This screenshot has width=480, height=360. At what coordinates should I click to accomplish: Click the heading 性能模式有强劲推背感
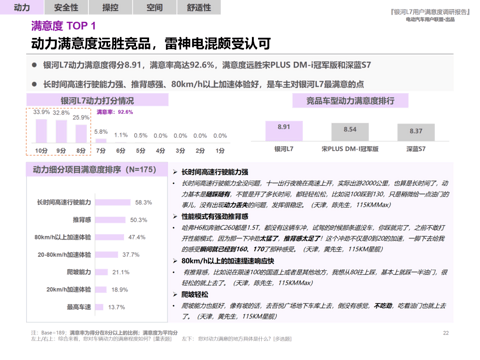coord(215,216)
